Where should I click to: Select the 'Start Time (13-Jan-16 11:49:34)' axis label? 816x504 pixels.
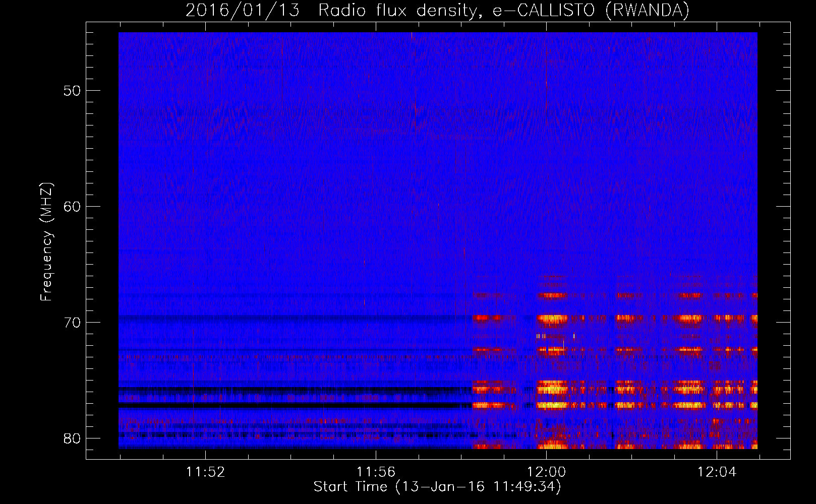(437, 487)
